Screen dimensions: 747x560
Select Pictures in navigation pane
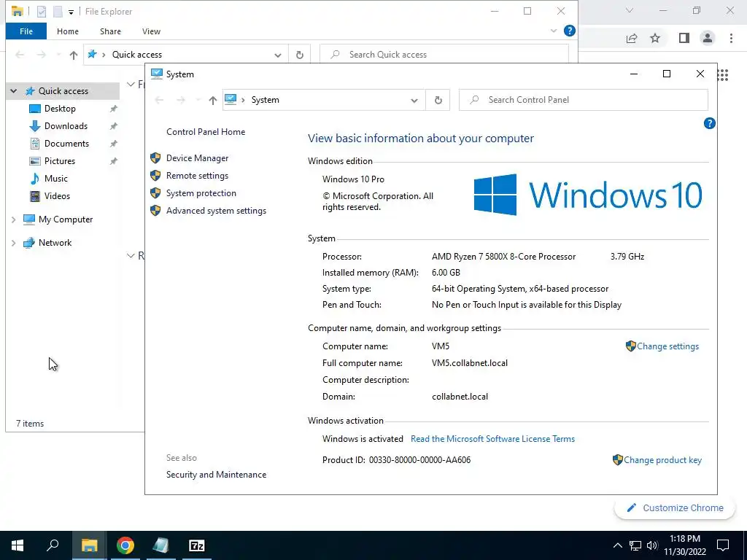60,161
